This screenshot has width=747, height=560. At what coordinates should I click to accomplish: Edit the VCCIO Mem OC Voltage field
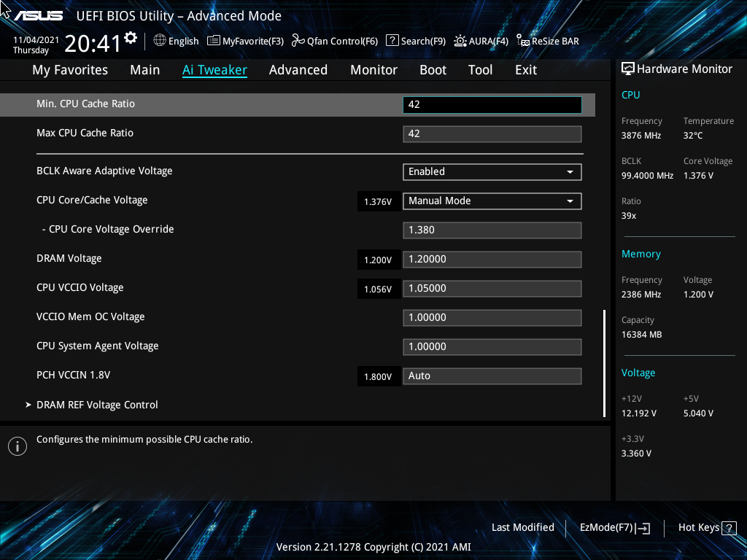(492, 318)
